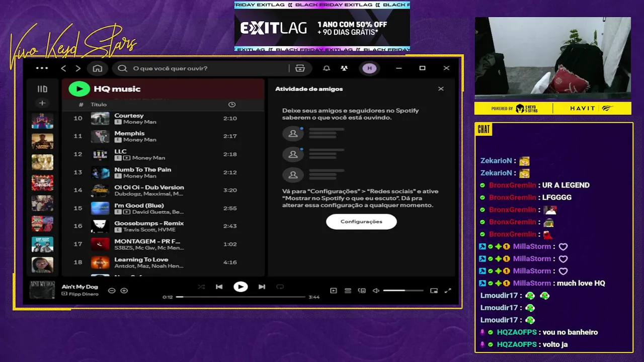Click the album art of 'Memphis'
Viewport: 644px width, 362px height.
click(x=100, y=136)
